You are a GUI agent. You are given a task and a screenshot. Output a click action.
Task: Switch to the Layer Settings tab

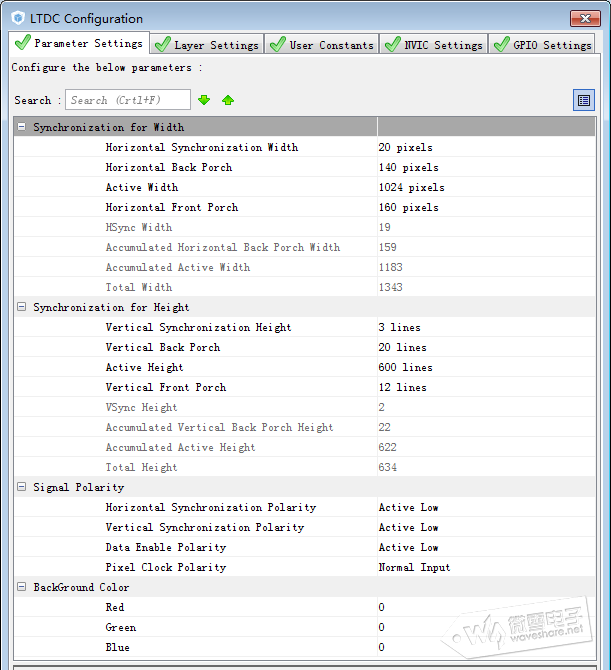[x=208, y=45]
